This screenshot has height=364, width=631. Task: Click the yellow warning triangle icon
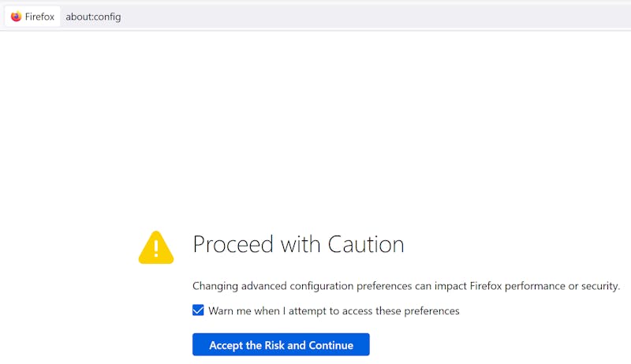pos(156,247)
